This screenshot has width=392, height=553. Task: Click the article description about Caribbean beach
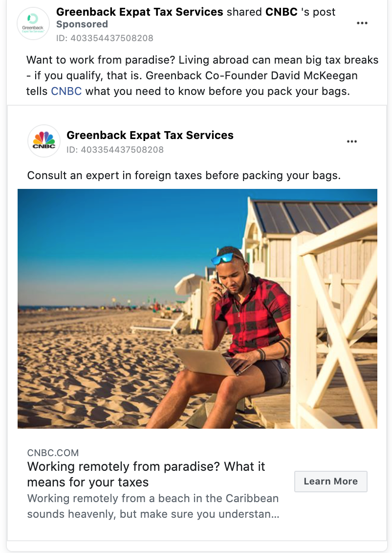pyautogui.click(x=153, y=506)
